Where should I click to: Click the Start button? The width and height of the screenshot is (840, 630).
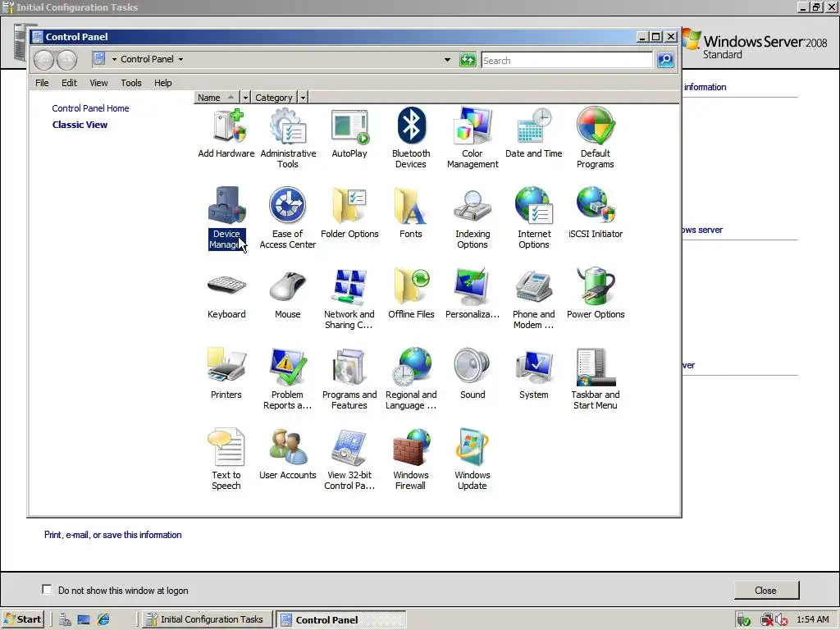click(x=23, y=619)
